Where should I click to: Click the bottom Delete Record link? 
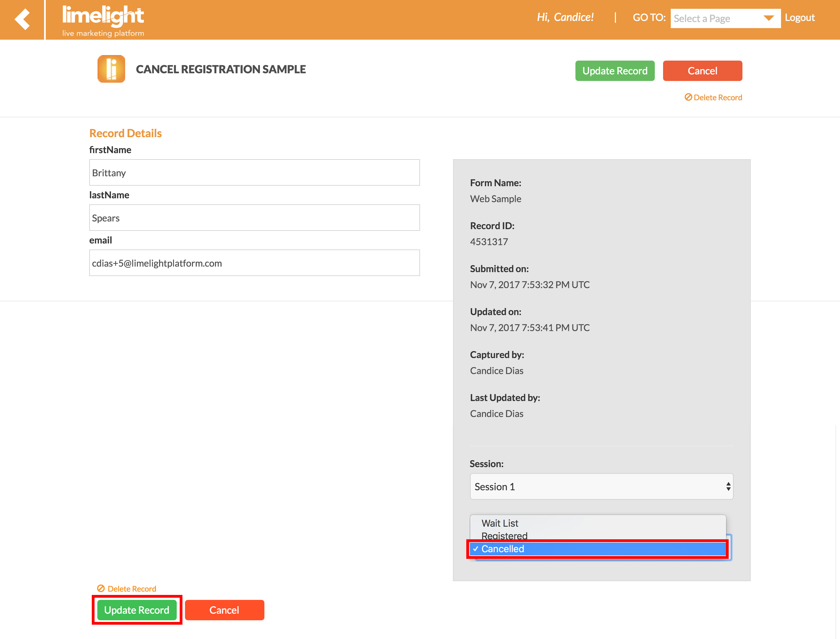tap(127, 589)
